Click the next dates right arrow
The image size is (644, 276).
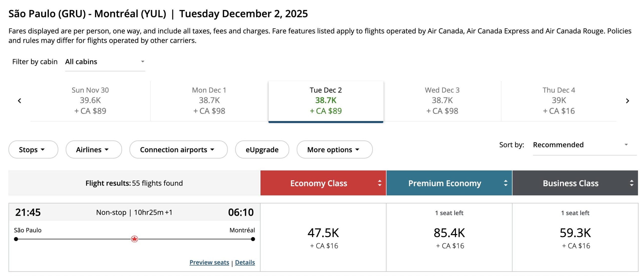point(627,101)
